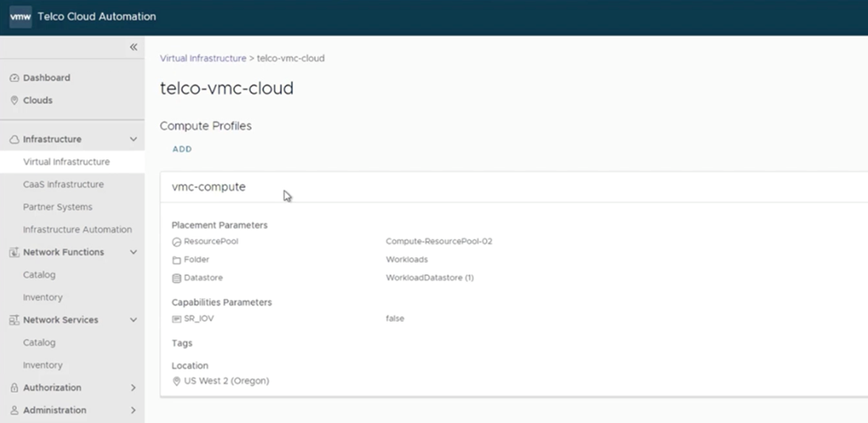Screen dimensions: 868x423
Task: Expand the Administration section chevron
Action: pos(134,411)
